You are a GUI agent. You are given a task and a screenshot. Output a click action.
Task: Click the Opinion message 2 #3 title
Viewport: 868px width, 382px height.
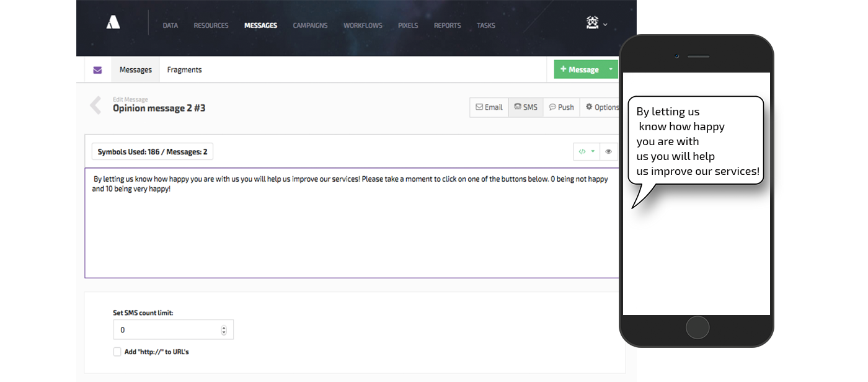point(159,108)
